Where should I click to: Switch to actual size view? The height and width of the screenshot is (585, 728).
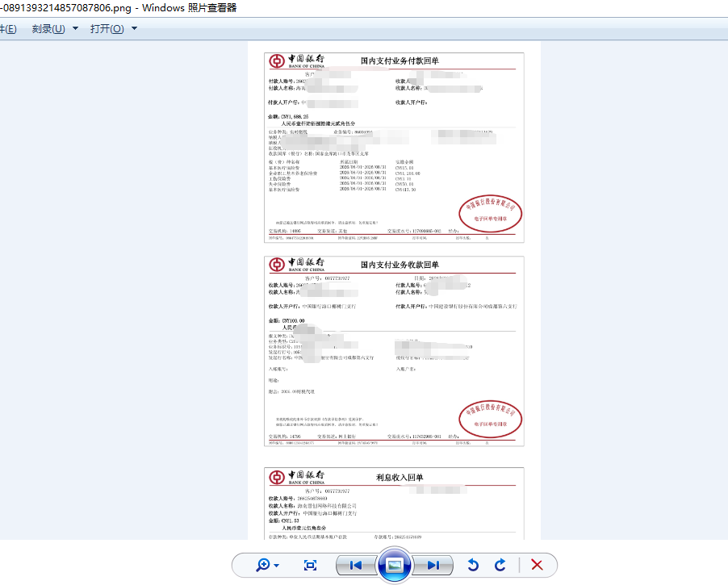[x=310, y=565]
